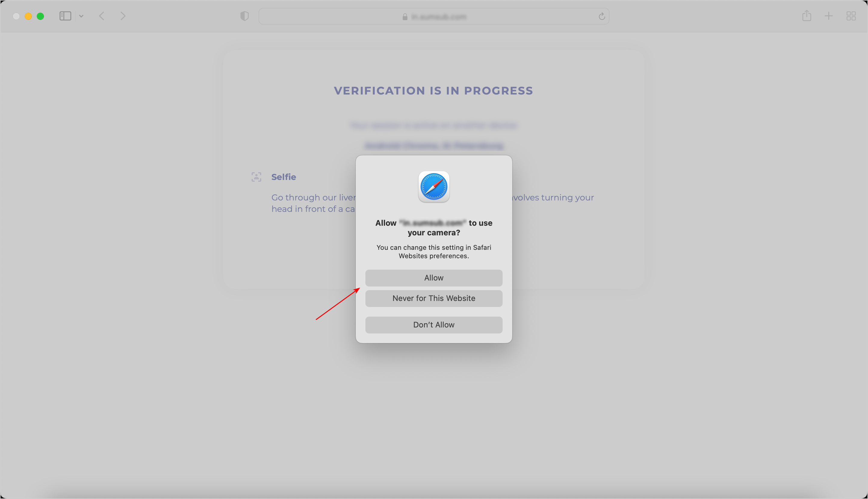Viewport: 868px width, 499px height.
Task: Click the yellow minimize window button
Action: click(29, 16)
